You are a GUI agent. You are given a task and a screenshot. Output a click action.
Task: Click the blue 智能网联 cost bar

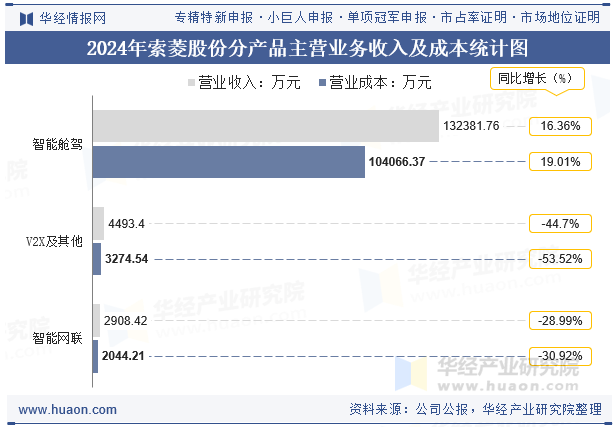tap(95, 356)
